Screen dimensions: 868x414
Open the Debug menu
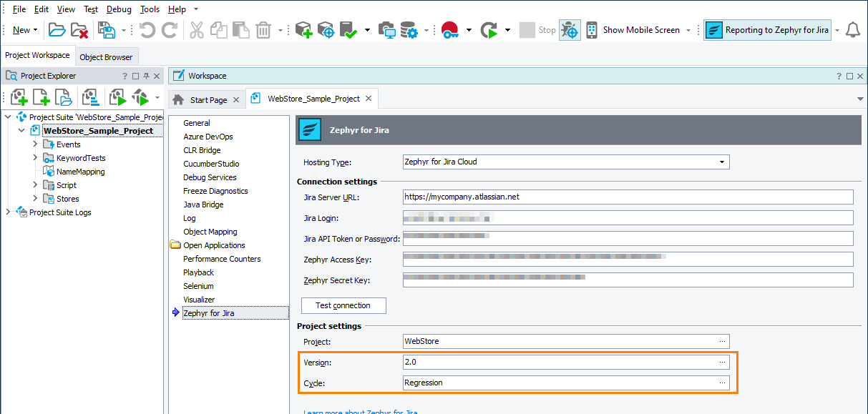119,9
